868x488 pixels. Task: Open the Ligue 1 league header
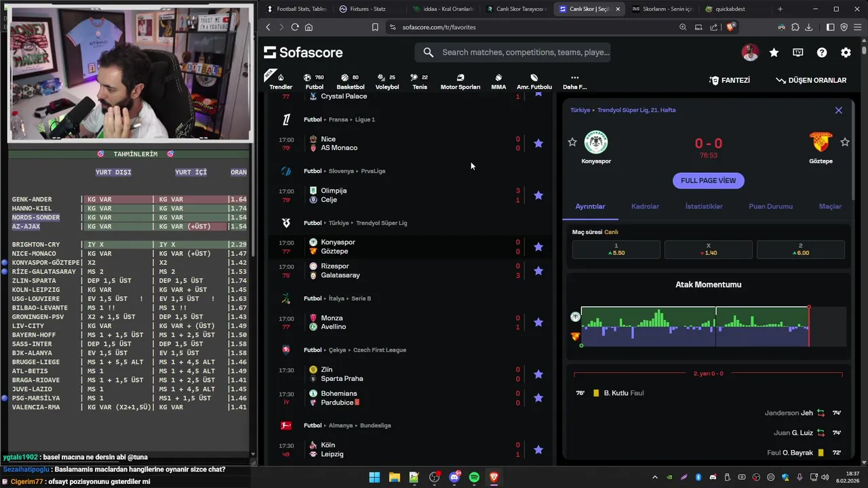point(365,119)
